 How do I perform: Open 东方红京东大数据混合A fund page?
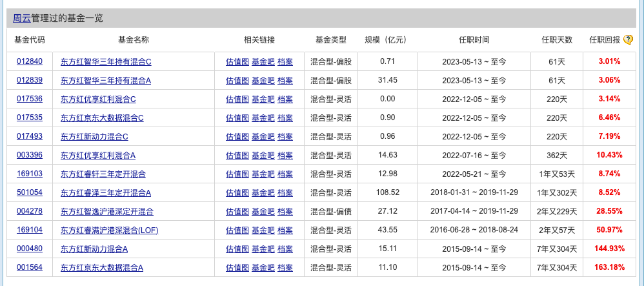coord(102,268)
